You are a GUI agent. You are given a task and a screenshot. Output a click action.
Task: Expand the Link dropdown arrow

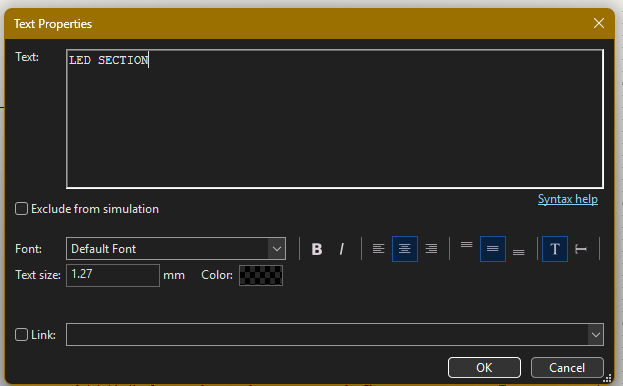pyautogui.click(x=596, y=335)
